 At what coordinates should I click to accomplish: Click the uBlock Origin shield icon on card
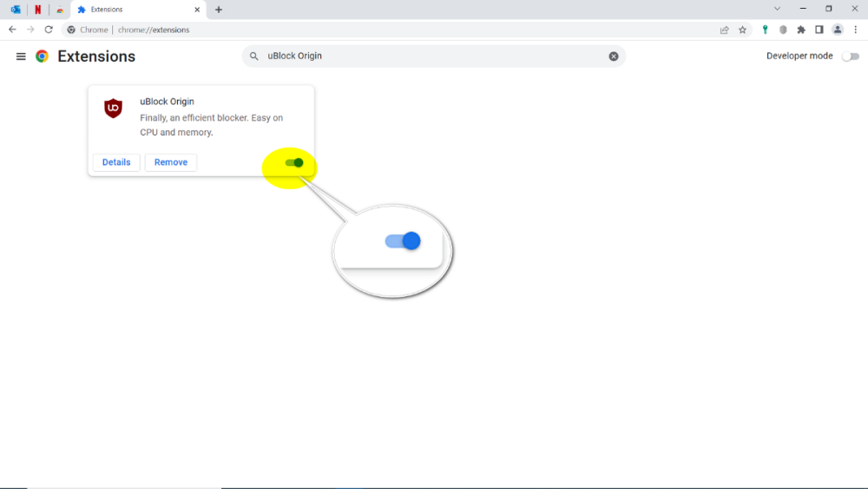pos(113,108)
